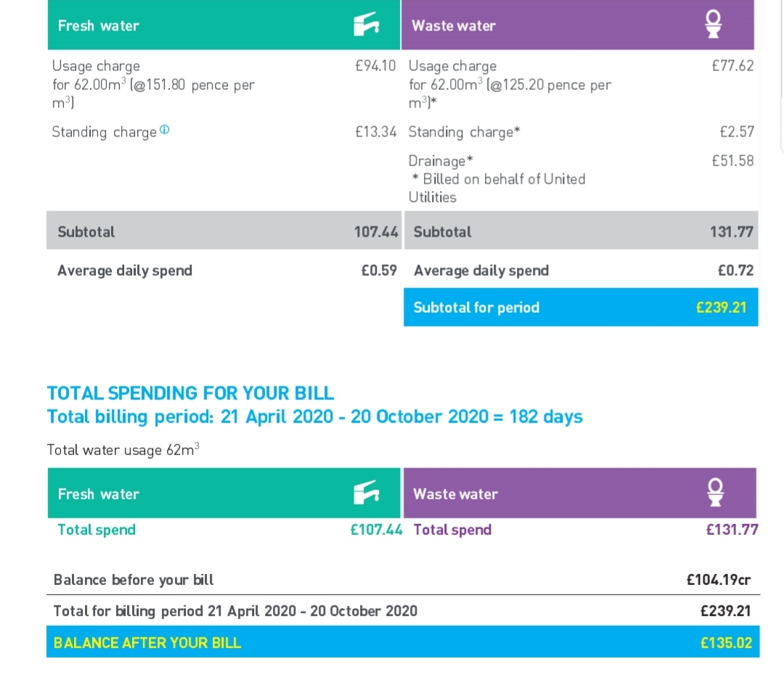Screen dimensions: 784x675
Task: Click the Drainage charge line
Action: [x=441, y=160]
